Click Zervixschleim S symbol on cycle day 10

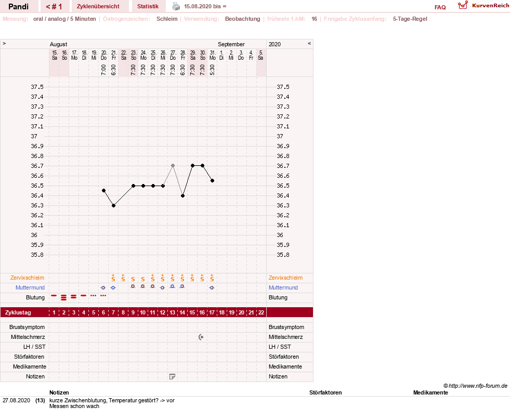[x=143, y=279]
